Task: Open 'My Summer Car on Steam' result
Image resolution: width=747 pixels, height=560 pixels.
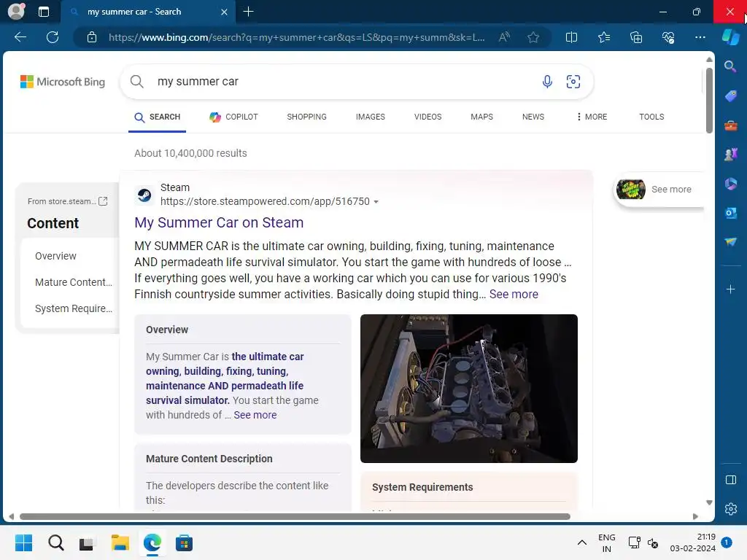Action: coord(219,222)
